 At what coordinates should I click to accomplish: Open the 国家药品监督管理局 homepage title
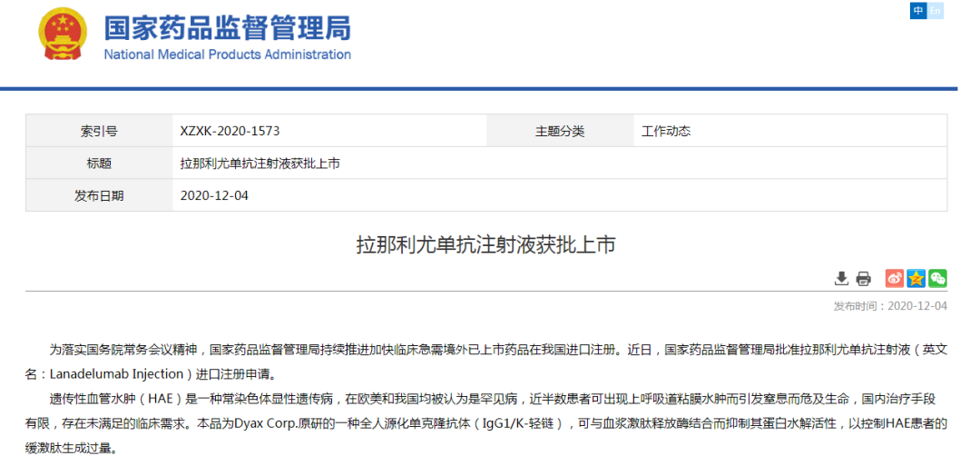pos(228,27)
